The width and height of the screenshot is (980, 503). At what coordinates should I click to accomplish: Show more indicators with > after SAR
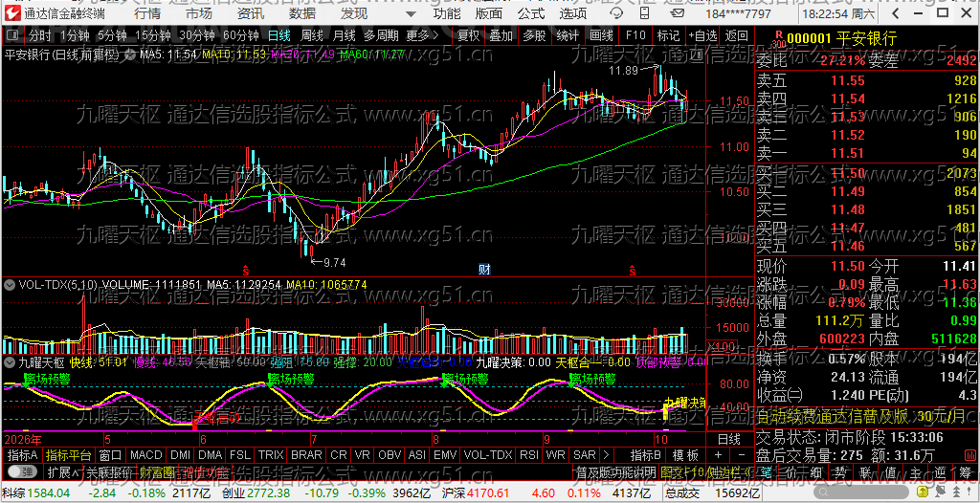coord(606,455)
